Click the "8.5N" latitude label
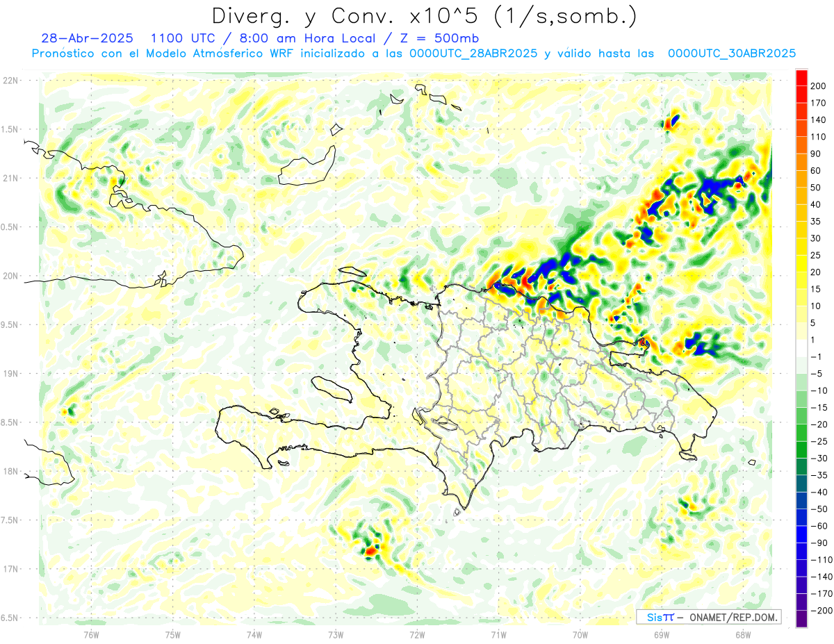 (x=10, y=422)
